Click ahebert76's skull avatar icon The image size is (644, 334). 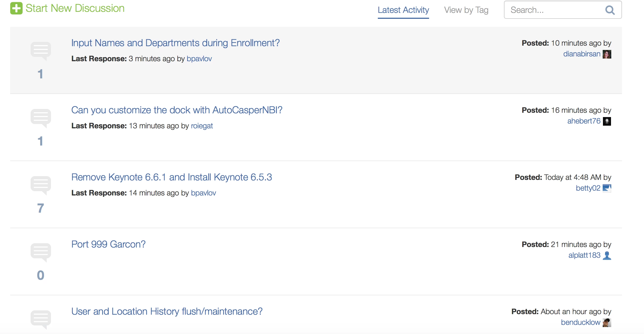point(607,121)
